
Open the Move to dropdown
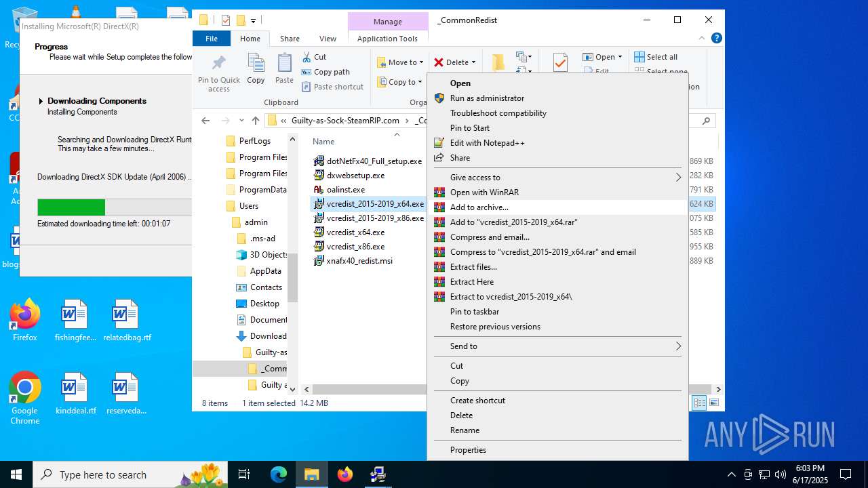[x=400, y=62]
